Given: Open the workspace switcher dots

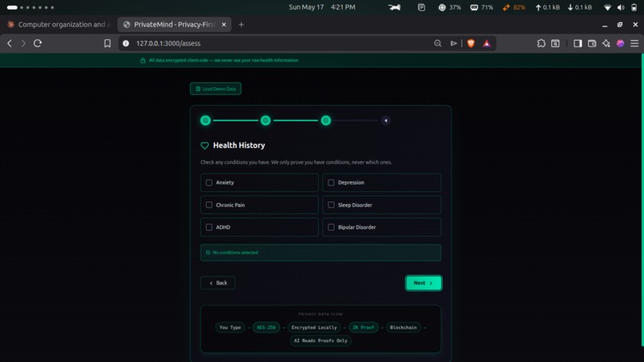Looking at the screenshot, I should pos(30,7).
